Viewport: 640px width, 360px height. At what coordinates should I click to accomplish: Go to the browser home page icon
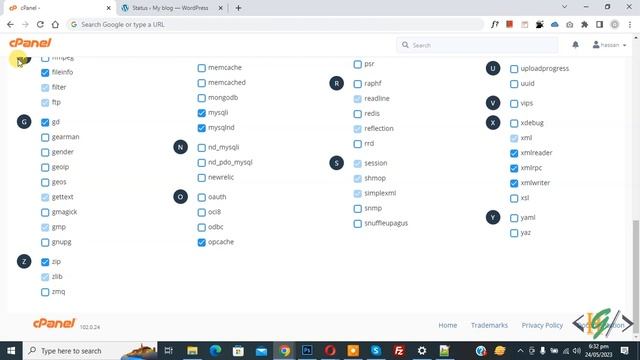[x=55, y=24]
